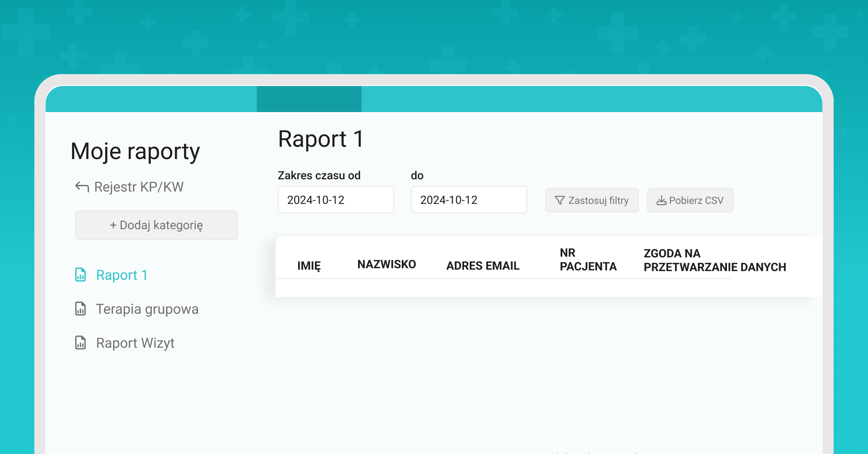Set the end date field labeled do

click(x=469, y=200)
